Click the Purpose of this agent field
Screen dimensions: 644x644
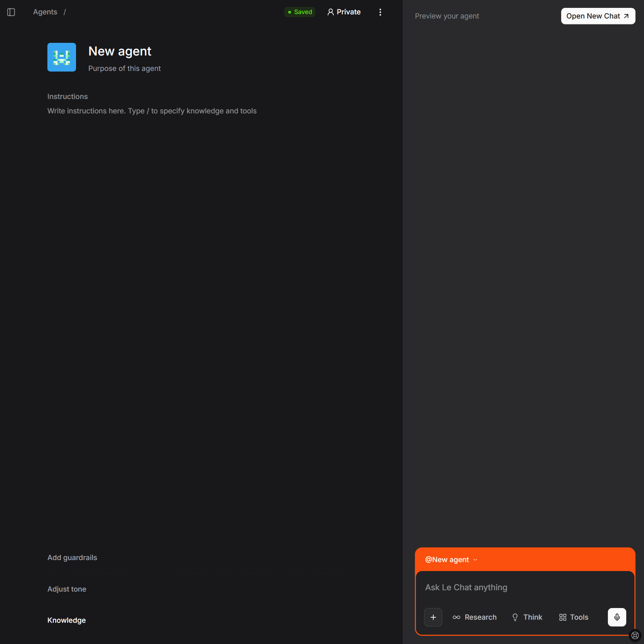tap(124, 69)
